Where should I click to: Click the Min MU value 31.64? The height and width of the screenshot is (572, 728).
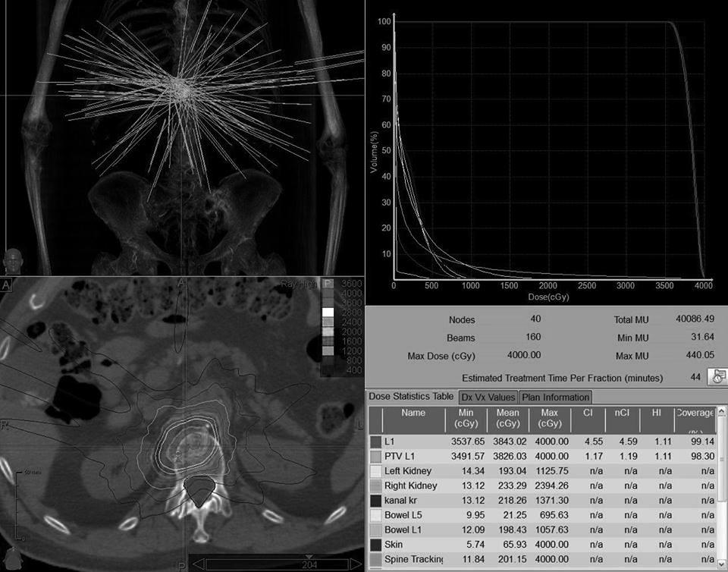[702, 337]
